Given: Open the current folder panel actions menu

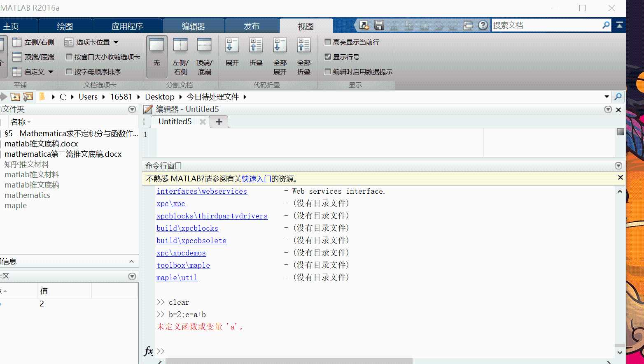Looking at the screenshot, I should 132,109.
